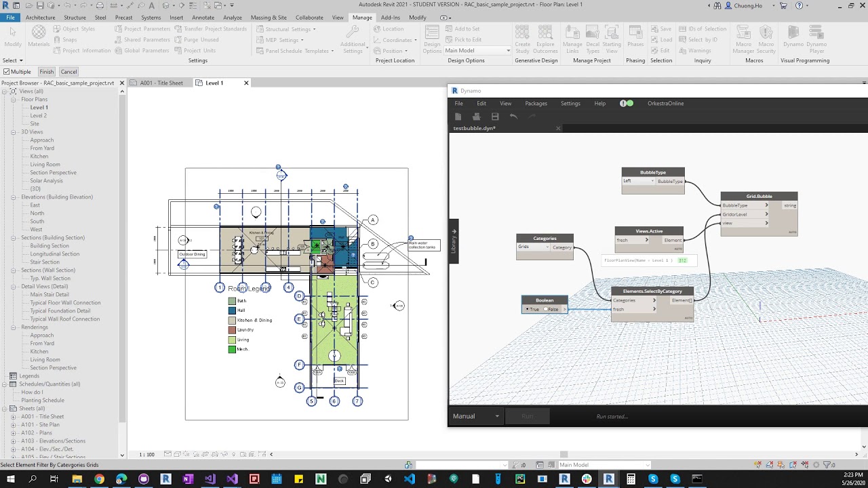Open Structural Settings dropdown

[x=286, y=29]
